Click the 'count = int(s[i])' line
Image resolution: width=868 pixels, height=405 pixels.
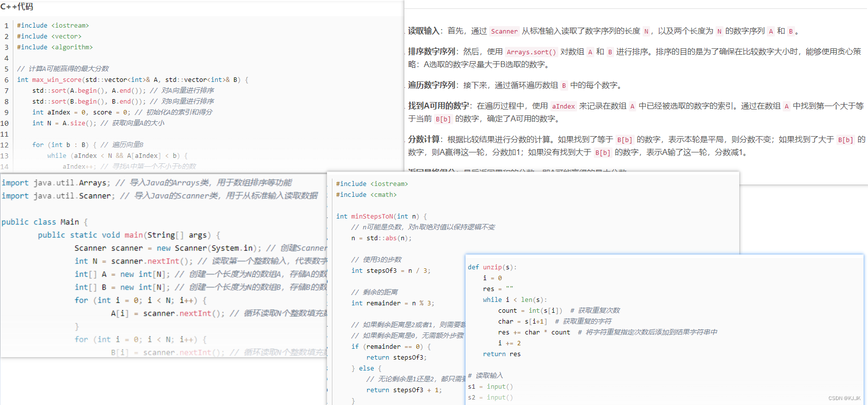[x=530, y=310]
